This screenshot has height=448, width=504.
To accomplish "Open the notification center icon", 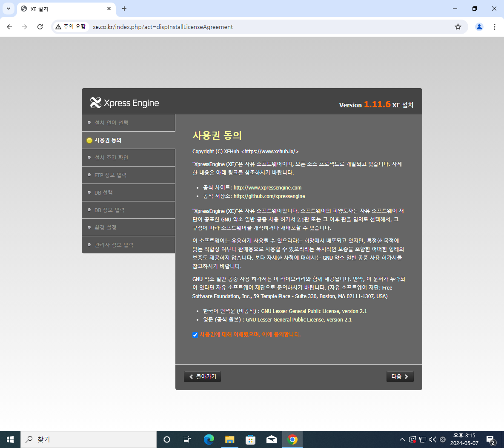I will tap(491, 439).
